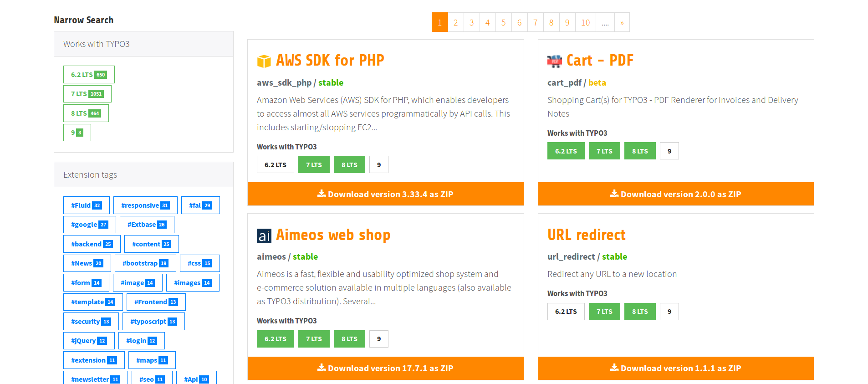Image resolution: width=868 pixels, height=384 pixels.
Task: Go to pagination page 5
Action: 503,22
